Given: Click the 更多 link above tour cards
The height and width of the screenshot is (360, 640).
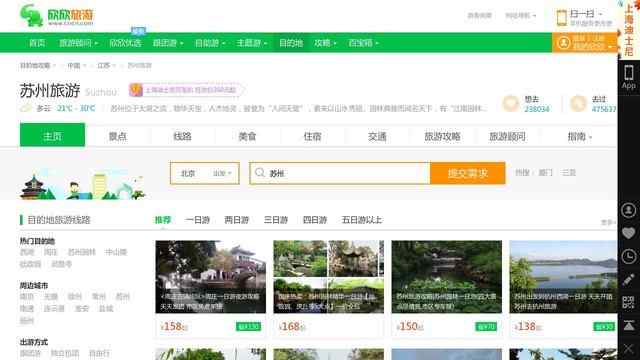Looking at the screenshot, I should click(x=607, y=222).
